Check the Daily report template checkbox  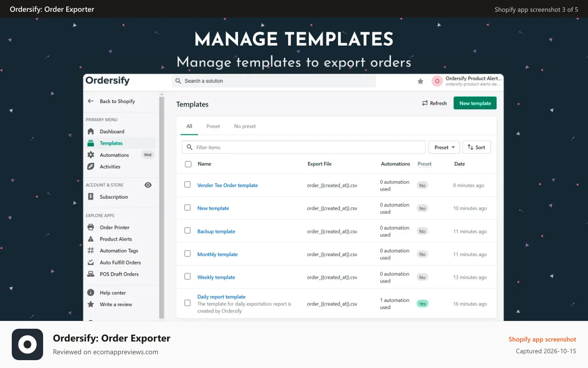click(x=187, y=303)
